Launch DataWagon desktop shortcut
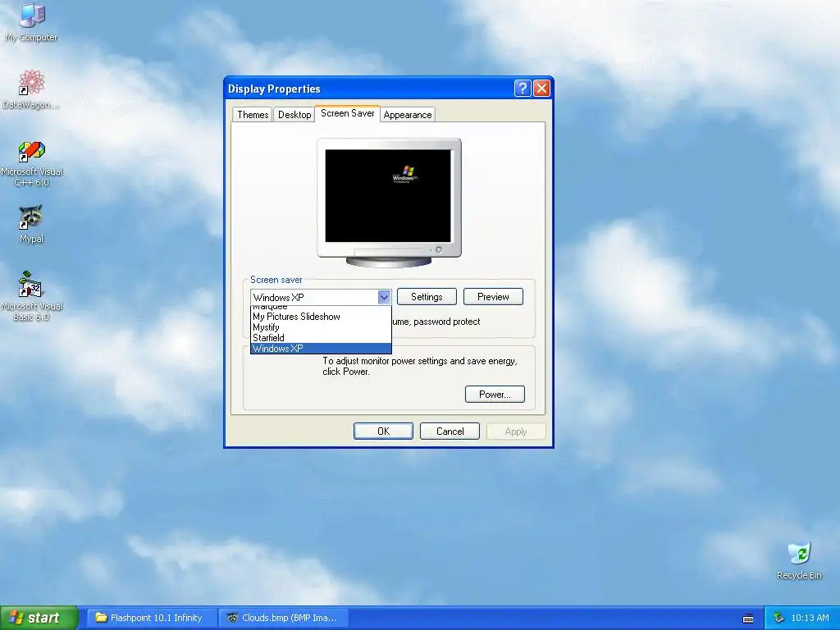The image size is (840, 630). click(31, 89)
